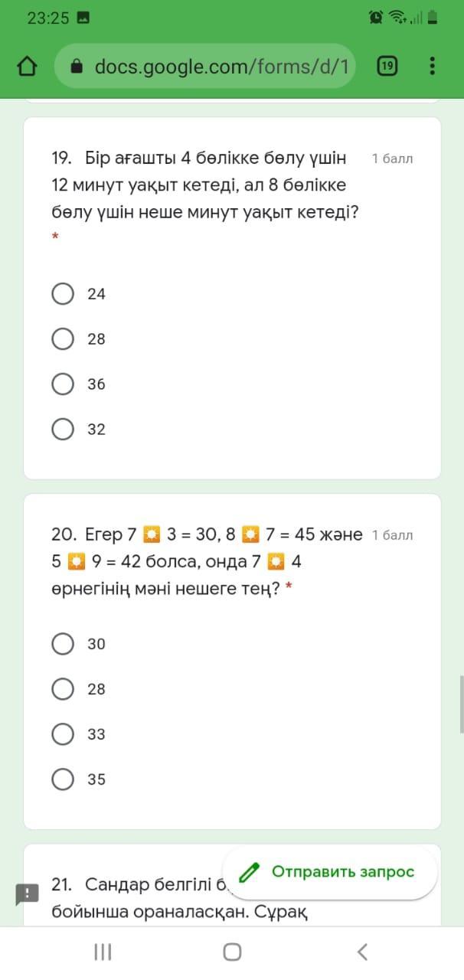The width and height of the screenshot is (464, 980).
Task: Open the tab switcher showing 19 tabs
Action: 387,67
